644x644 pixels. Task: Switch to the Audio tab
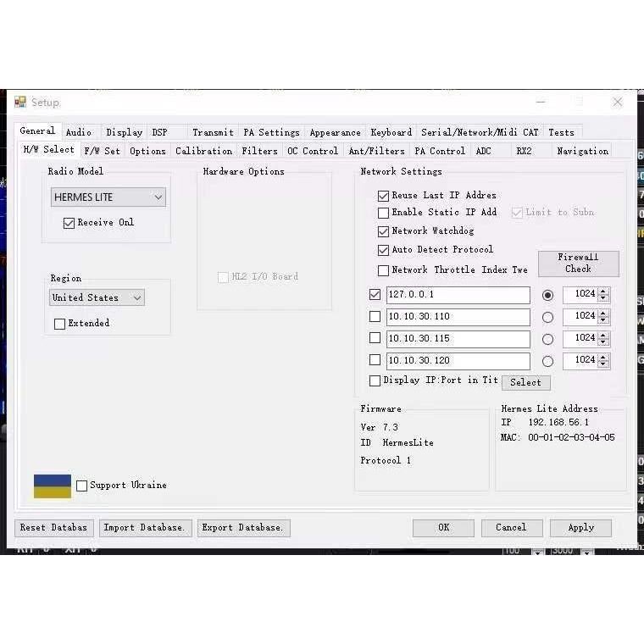tap(79, 132)
